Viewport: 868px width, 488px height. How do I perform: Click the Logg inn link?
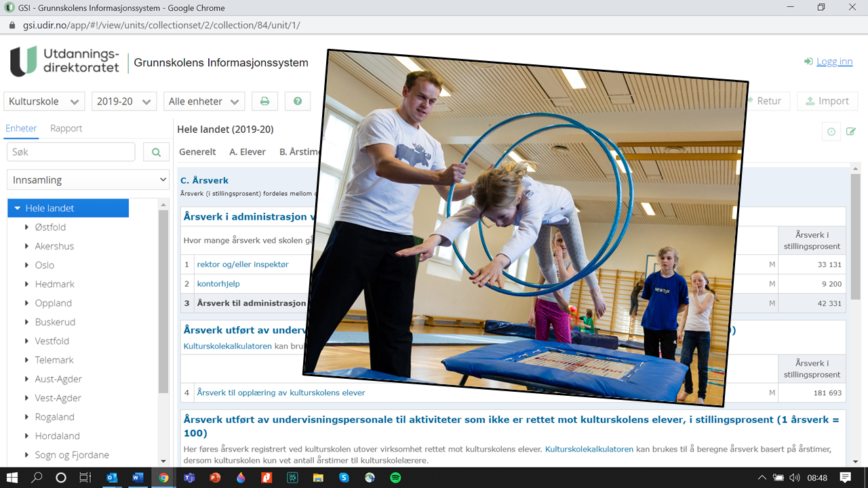point(834,62)
